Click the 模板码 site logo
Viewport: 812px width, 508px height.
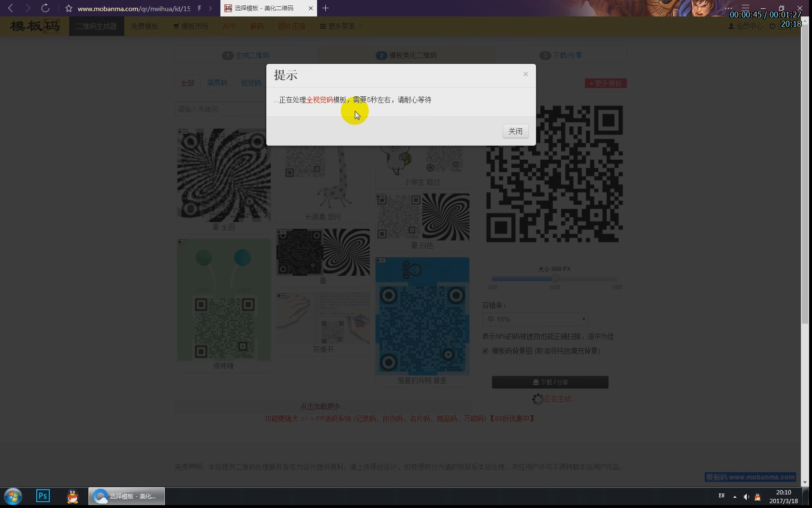35,26
